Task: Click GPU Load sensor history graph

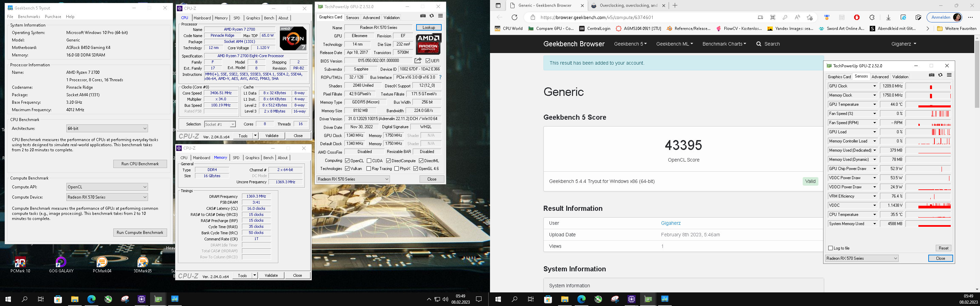Action: tap(928, 132)
